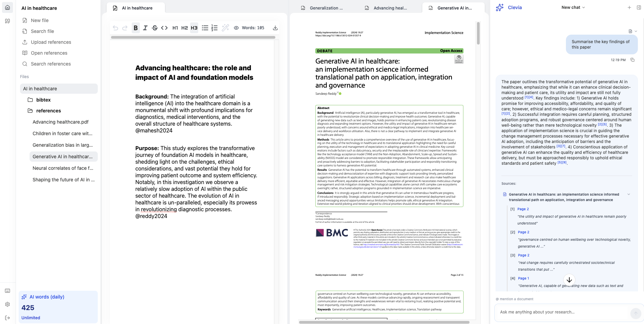
Task: Click New file in sidebar
Action: (40, 20)
